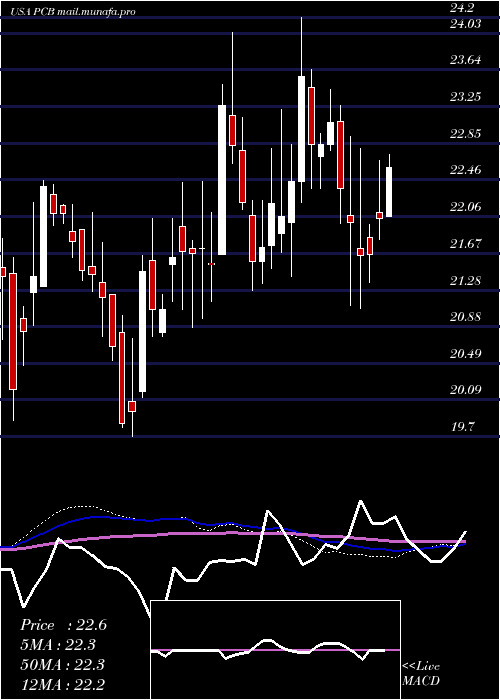Viewport: 500px width, 700px height.
Task: Click the 'Price : 22.6' readout
Action: (63, 625)
